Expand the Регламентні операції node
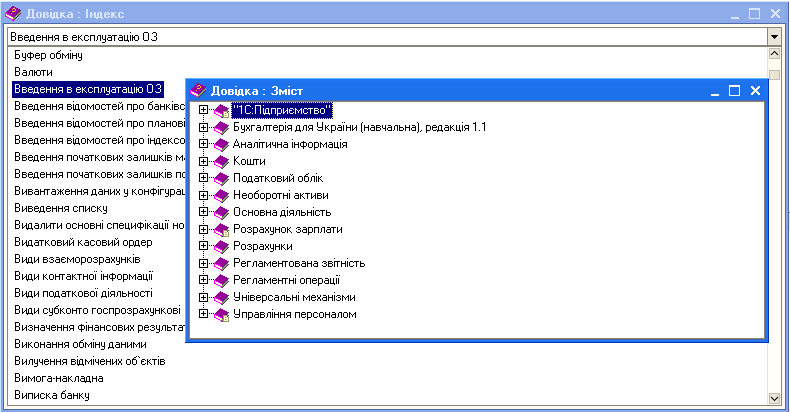 [203, 280]
